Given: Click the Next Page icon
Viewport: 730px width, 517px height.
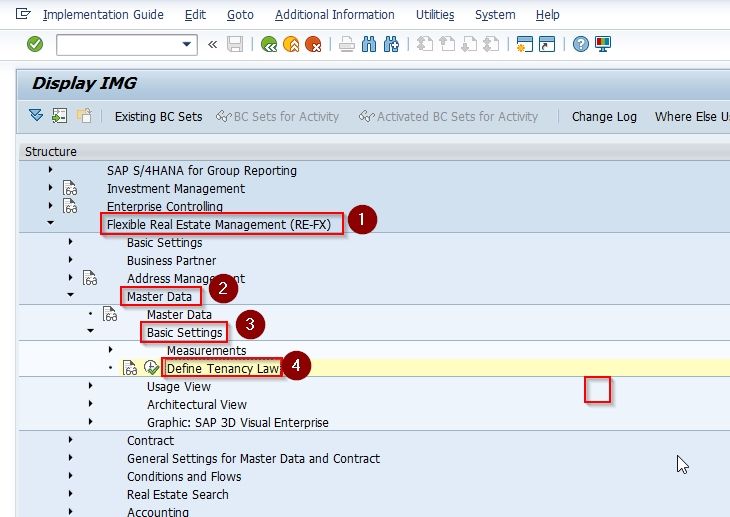Looking at the screenshot, I should pos(469,44).
